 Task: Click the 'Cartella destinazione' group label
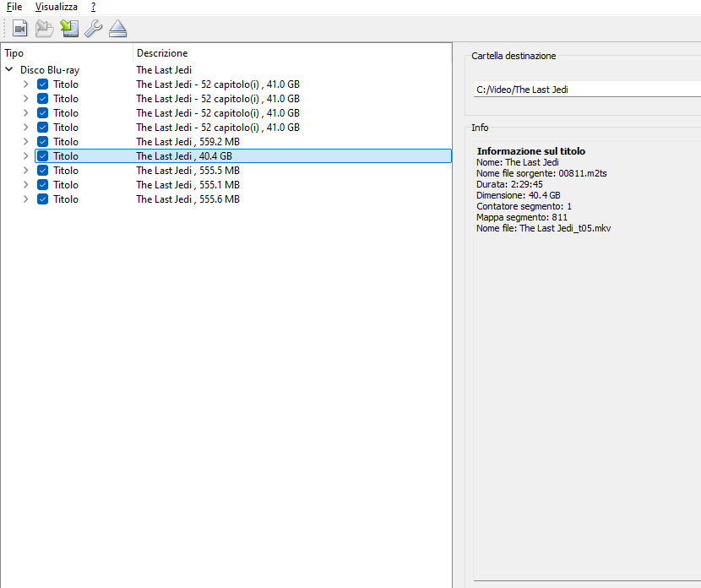coord(514,56)
